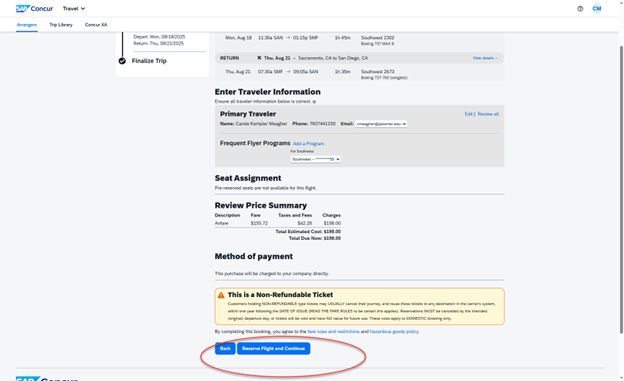Click Reserve Flight and Continue button
624x381 pixels.
click(x=273, y=348)
